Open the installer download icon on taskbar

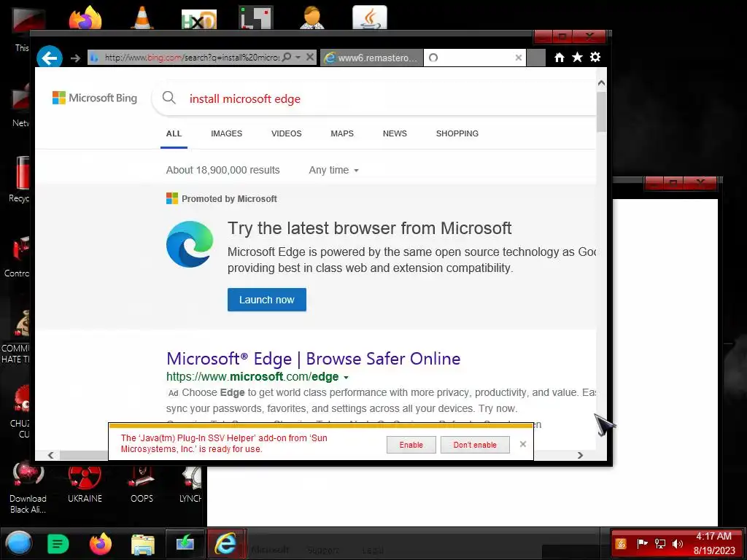click(185, 542)
